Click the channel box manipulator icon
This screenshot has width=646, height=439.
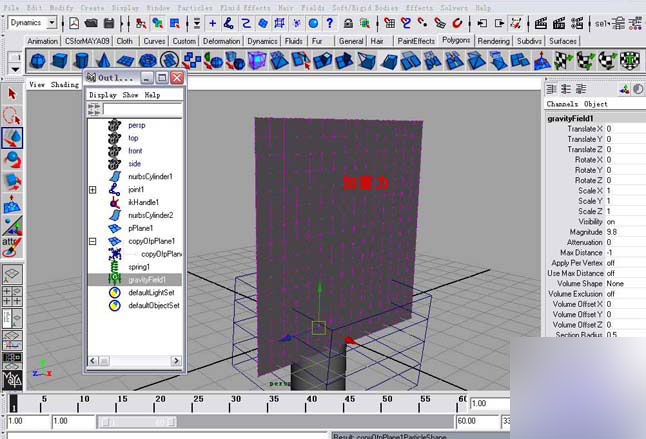click(x=624, y=89)
